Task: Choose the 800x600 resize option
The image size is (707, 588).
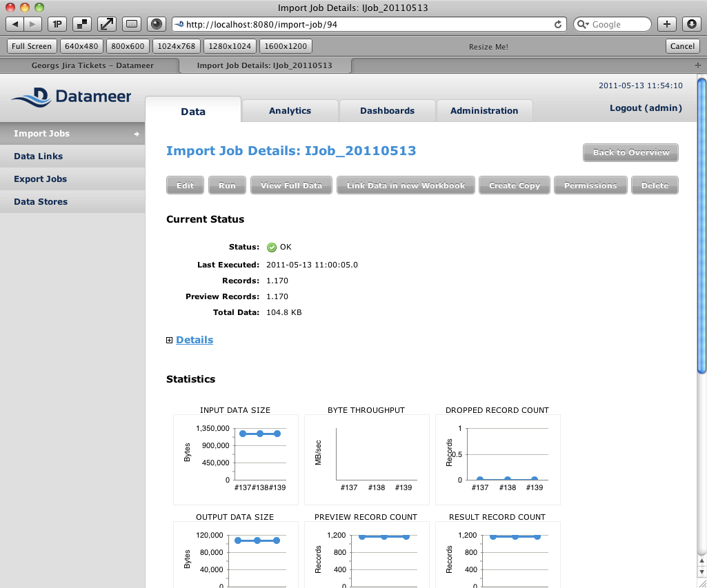Action: (x=128, y=46)
